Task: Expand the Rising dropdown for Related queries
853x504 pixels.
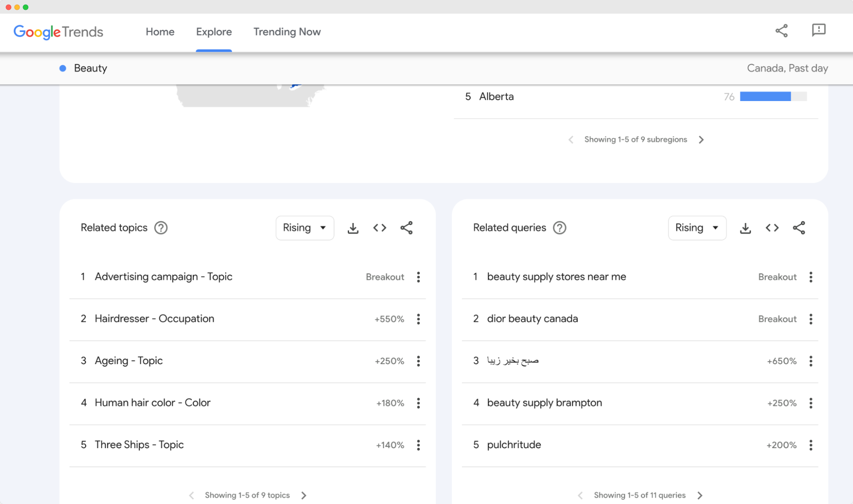Action: click(x=697, y=227)
